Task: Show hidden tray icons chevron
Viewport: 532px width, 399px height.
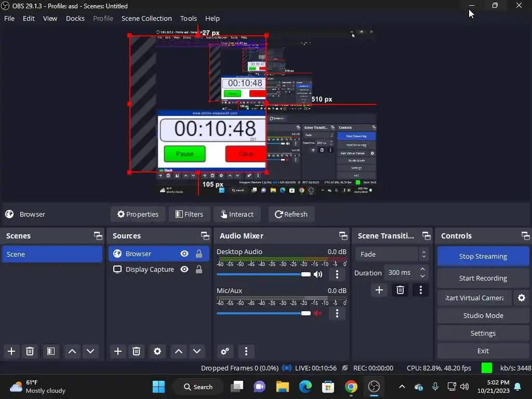Action: (402, 387)
